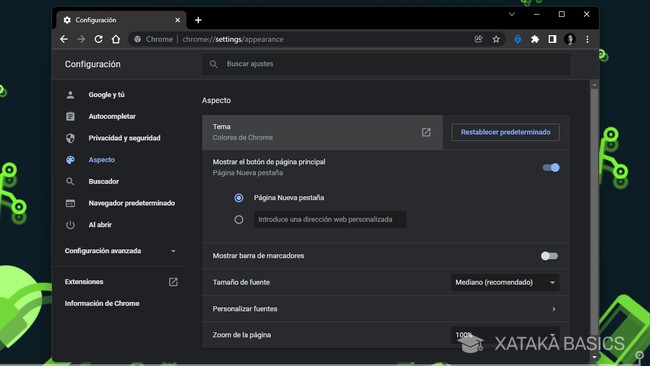
Task: Open the Al abrir section
Action: click(x=100, y=225)
